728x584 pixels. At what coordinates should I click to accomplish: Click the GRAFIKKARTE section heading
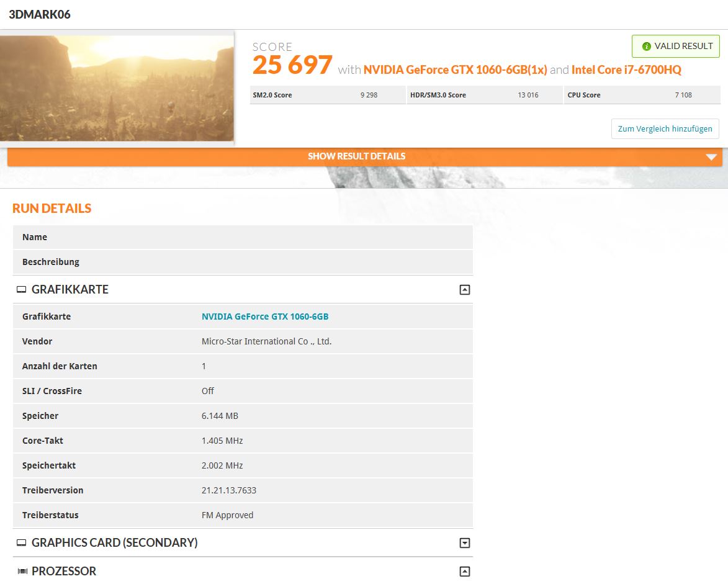point(70,290)
